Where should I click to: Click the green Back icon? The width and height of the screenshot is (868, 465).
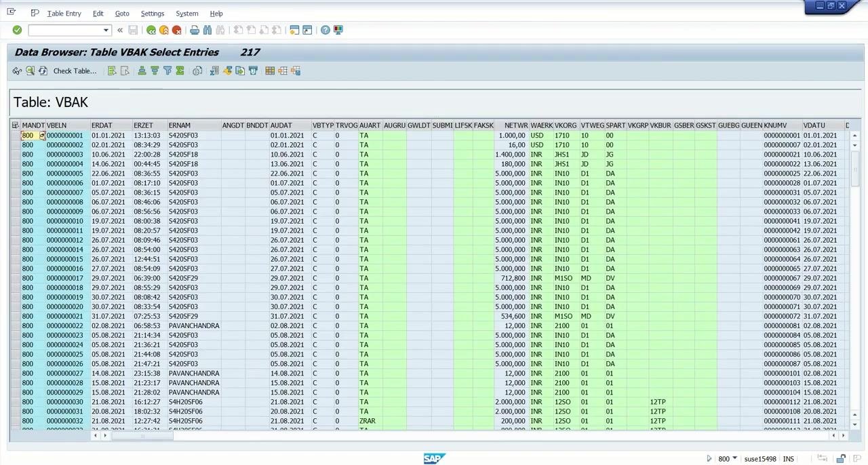(x=151, y=30)
